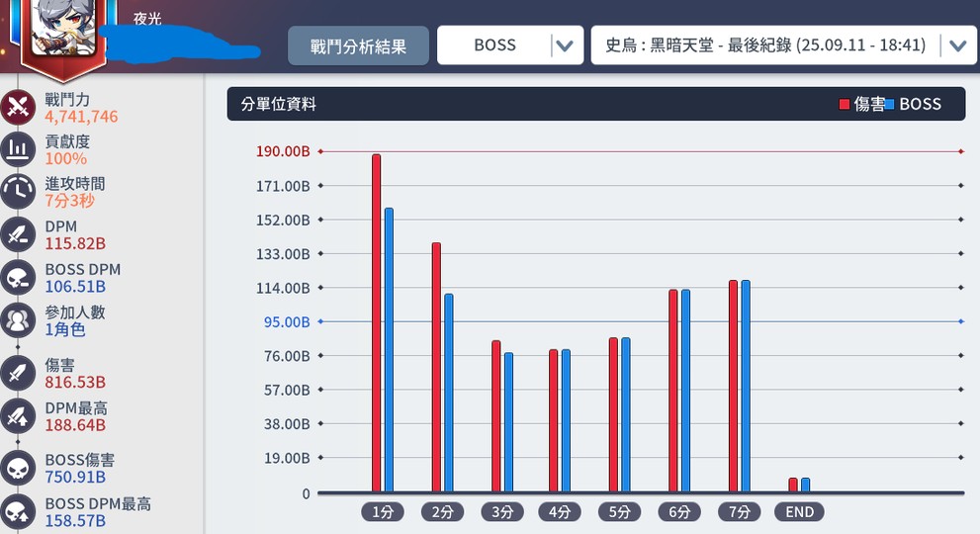Click the total damage value 816.53B
The width and height of the screenshot is (980, 534).
pos(75,382)
